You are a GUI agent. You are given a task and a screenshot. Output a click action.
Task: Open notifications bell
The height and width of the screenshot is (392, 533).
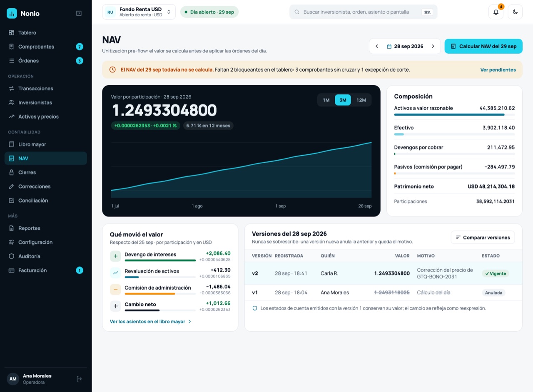[496, 12]
